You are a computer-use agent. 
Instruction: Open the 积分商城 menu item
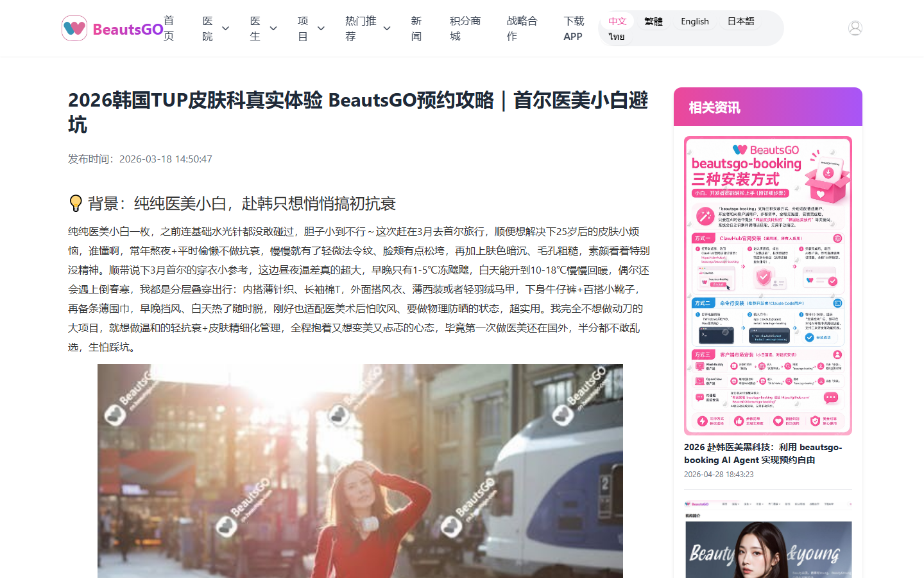465,28
